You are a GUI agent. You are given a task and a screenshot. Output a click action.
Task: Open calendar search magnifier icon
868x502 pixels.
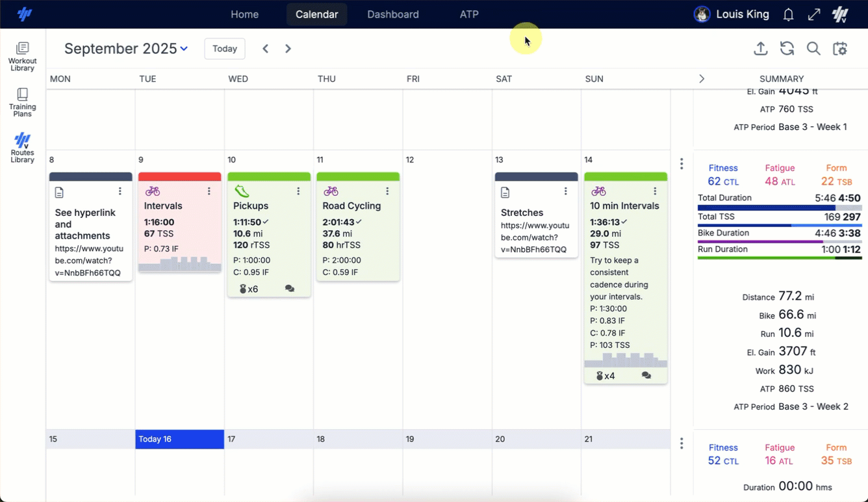point(813,49)
